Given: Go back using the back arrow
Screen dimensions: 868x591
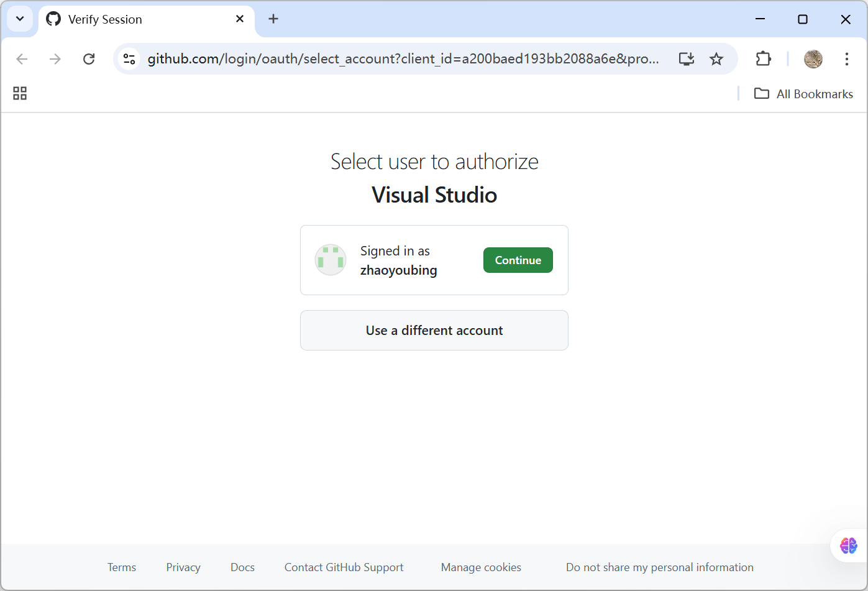Looking at the screenshot, I should 22,59.
